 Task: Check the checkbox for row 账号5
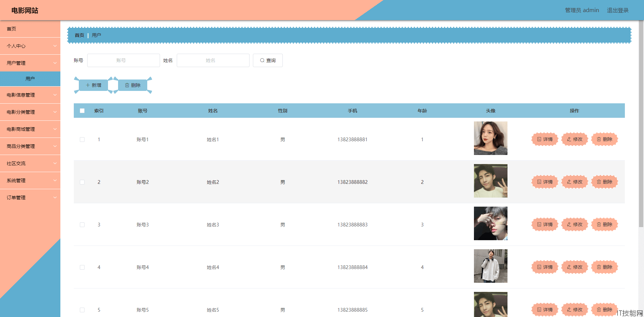pos(82,310)
